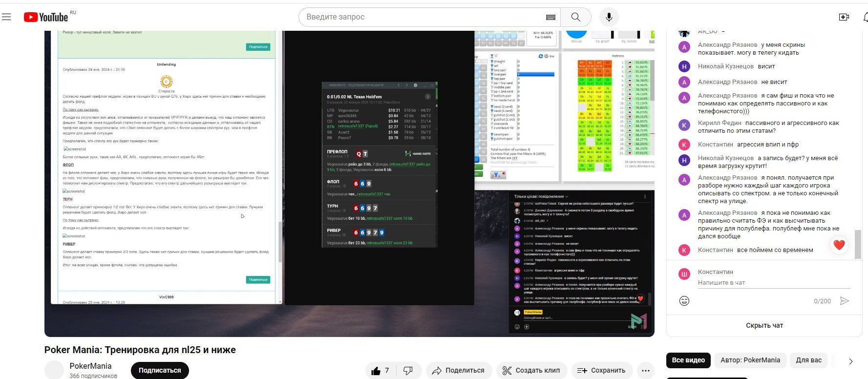Click forum username 'Un6ending'

coord(166,64)
